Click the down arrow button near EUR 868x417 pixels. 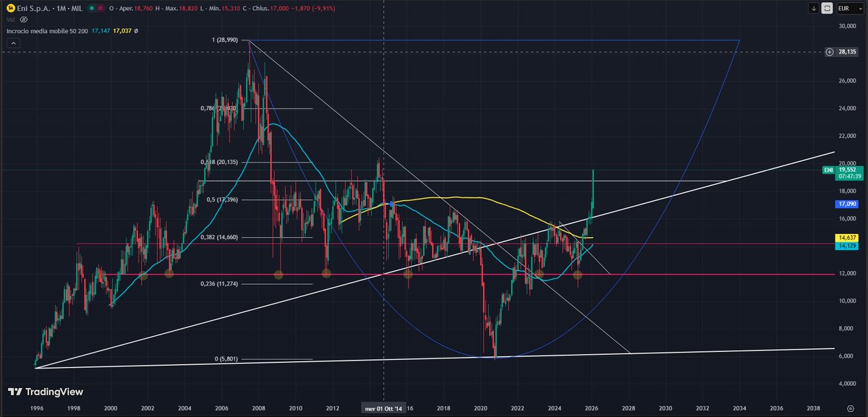[814, 9]
